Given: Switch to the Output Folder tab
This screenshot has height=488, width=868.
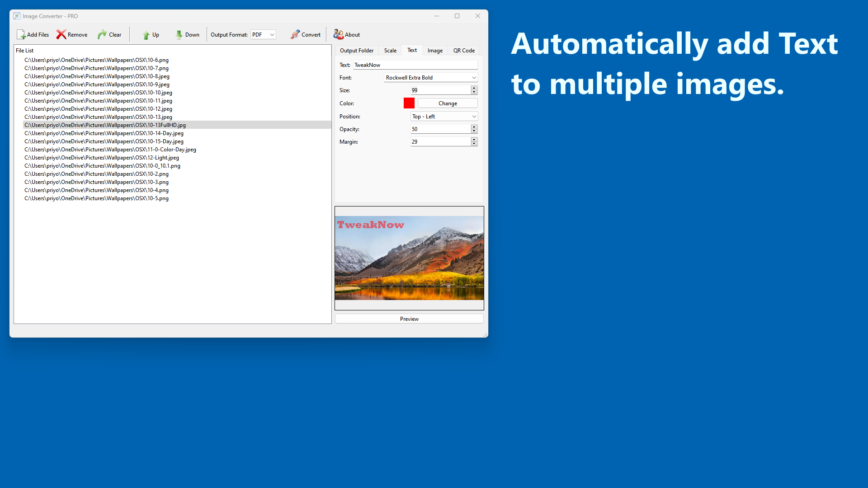Looking at the screenshot, I should point(357,51).
